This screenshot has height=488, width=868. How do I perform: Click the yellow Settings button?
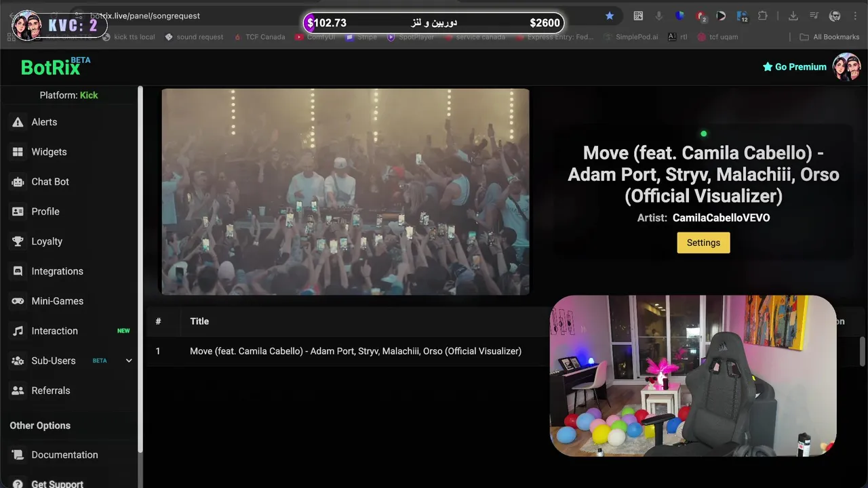(703, 243)
